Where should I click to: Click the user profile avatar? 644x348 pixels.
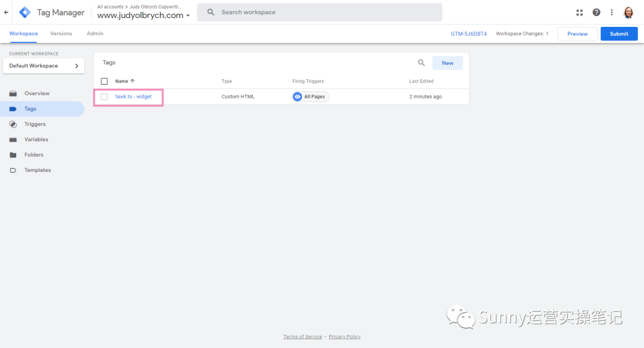[x=628, y=13]
